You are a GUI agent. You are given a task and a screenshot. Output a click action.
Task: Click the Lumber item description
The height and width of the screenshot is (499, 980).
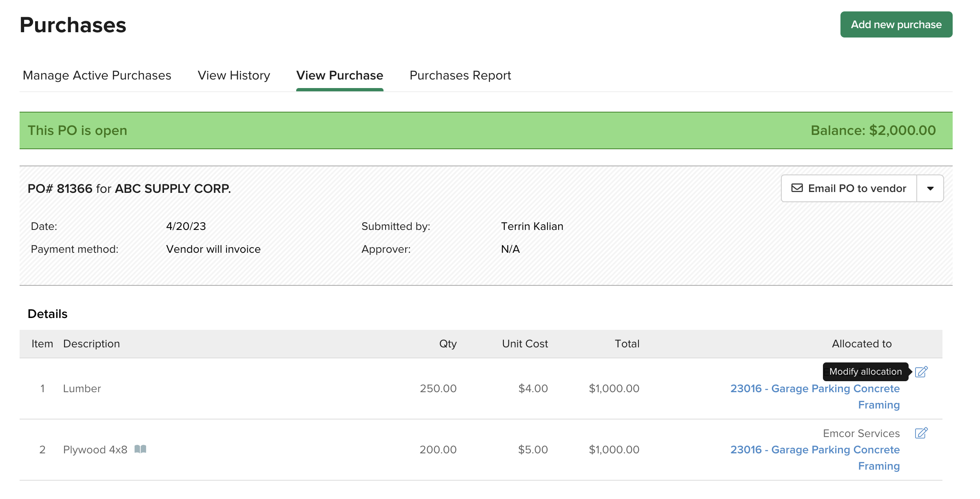pos(82,389)
